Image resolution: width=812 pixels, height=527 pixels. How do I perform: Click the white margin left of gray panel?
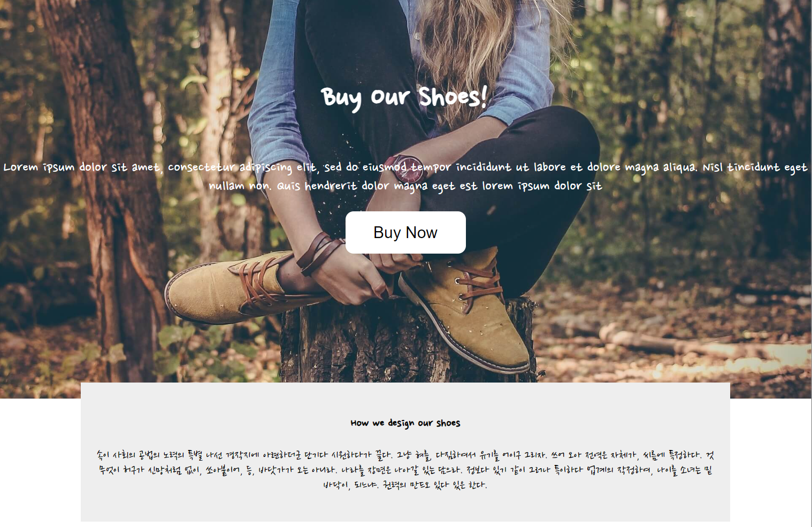coord(40,463)
